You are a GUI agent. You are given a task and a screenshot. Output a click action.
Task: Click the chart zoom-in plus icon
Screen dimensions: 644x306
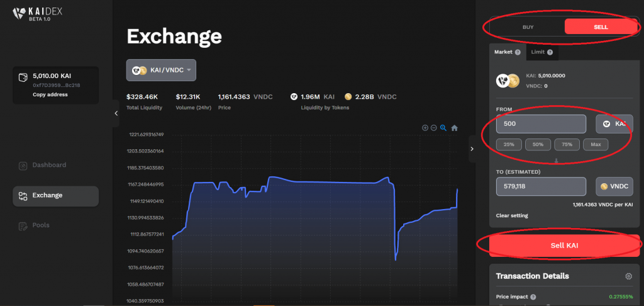[x=425, y=128]
